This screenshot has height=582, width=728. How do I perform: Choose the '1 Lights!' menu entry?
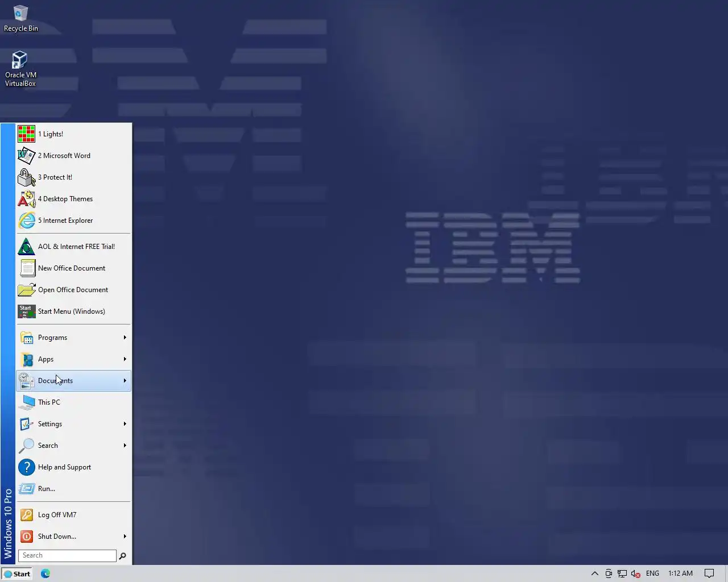74,134
